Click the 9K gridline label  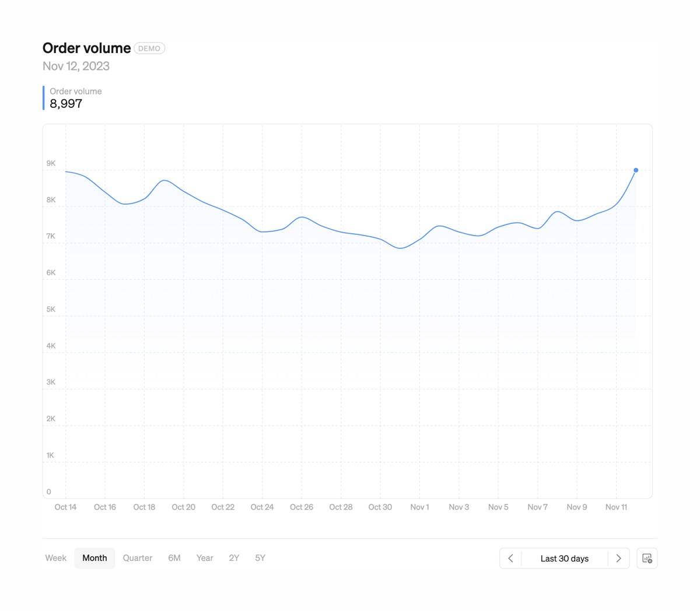(51, 163)
